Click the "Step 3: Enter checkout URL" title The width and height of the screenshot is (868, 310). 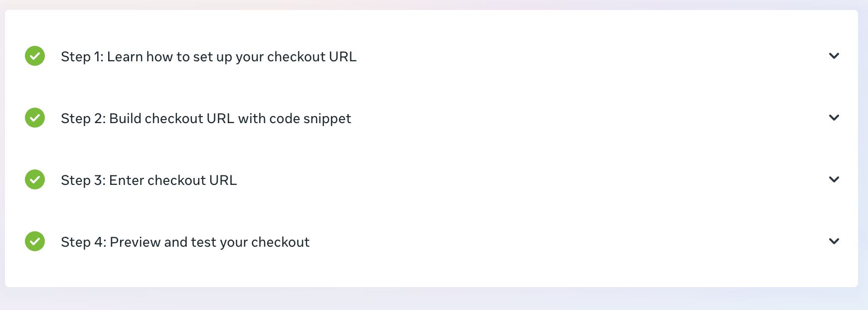click(148, 180)
